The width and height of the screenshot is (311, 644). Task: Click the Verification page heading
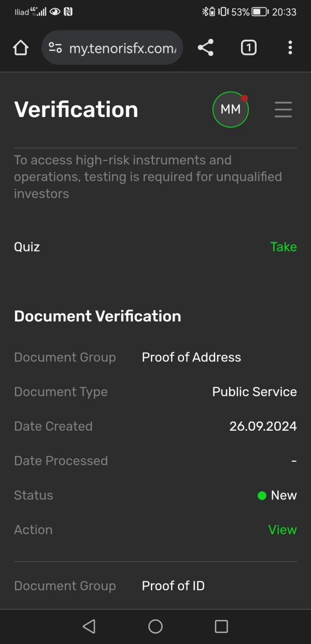(x=76, y=110)
